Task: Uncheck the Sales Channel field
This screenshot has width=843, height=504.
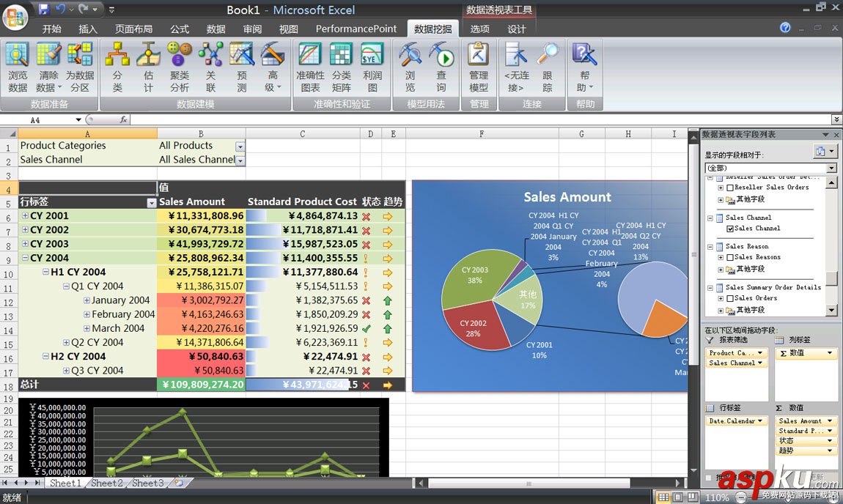Action: pos(730,229)
